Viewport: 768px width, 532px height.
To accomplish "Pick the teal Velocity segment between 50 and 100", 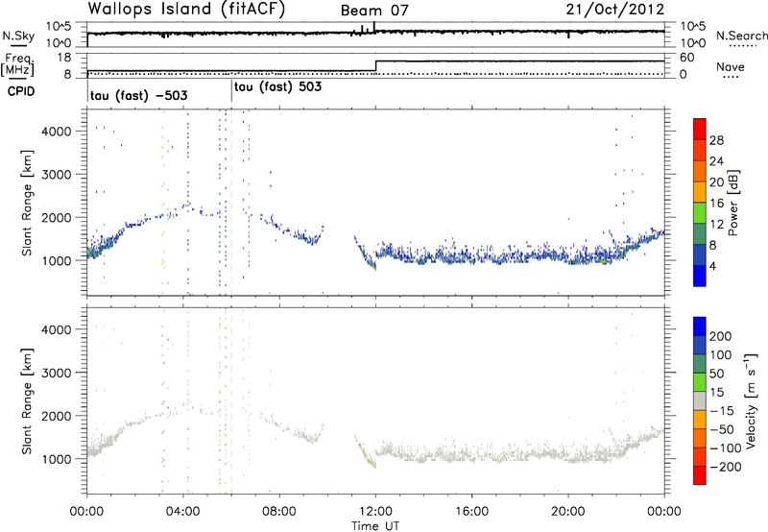I will pos(700,364).
